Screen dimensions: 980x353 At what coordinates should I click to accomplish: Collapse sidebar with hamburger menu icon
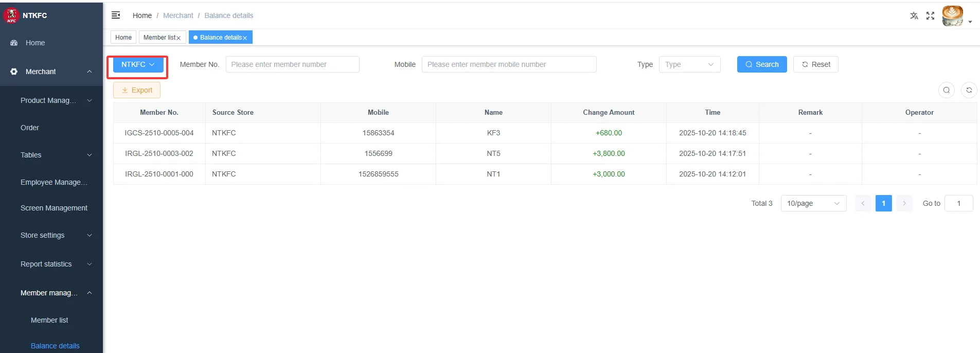[116, 15]
